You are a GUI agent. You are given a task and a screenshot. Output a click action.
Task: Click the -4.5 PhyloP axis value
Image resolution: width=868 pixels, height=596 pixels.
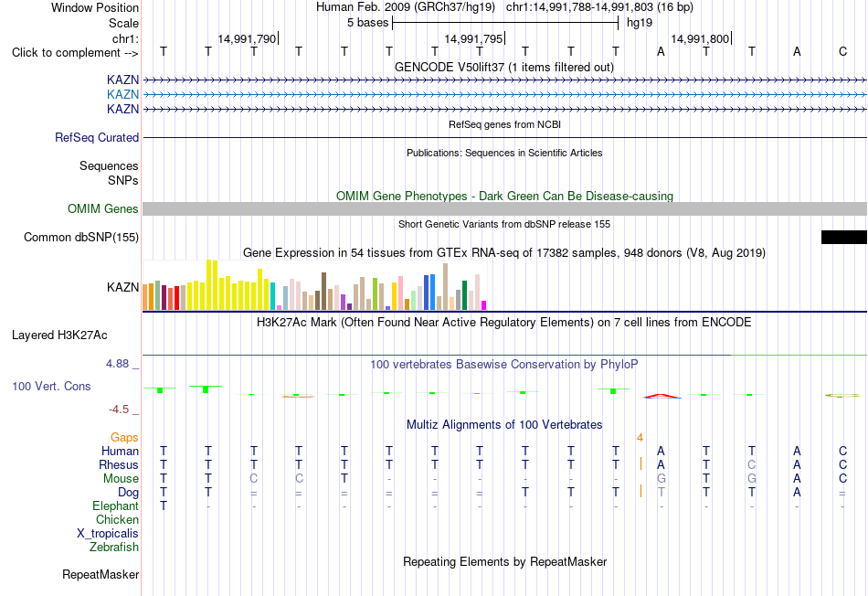click(119, 410)
